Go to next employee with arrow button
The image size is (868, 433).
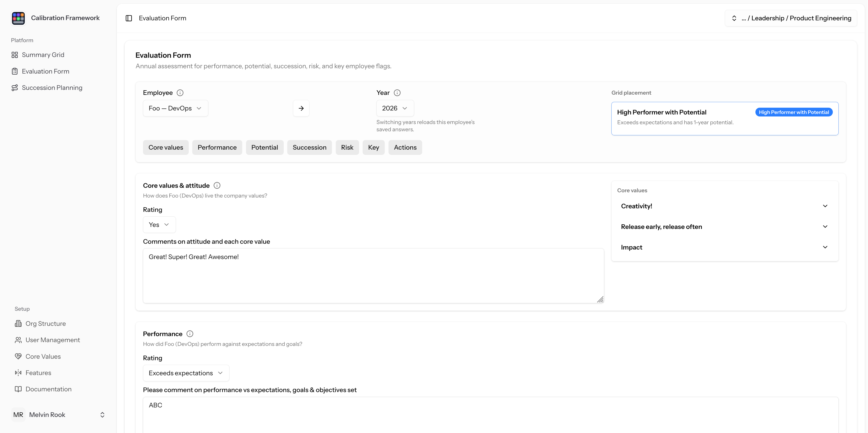[x=301, y=108]
